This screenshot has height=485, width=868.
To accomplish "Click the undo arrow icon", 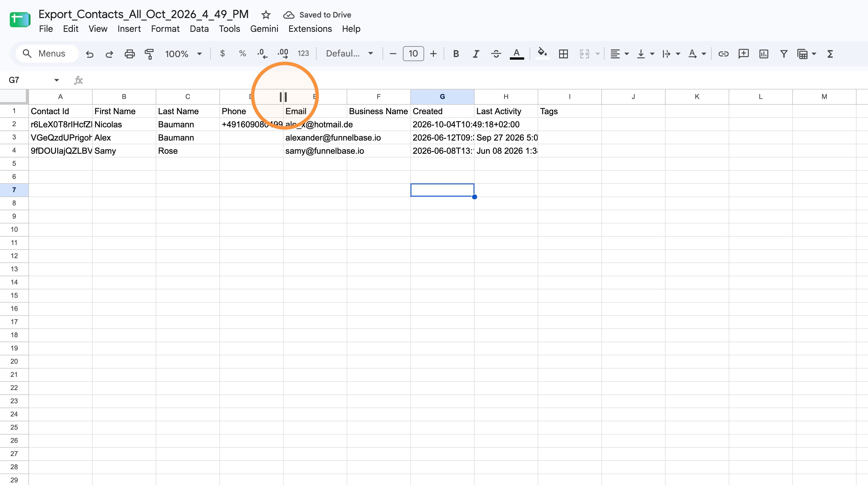I will click(x=89, y=54).
